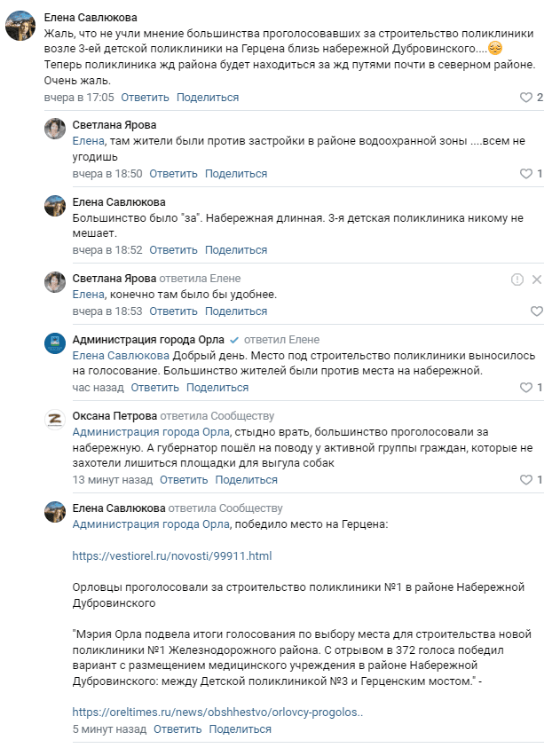
Task: Share the comment posted 5 минут назад
Action: 240,729
